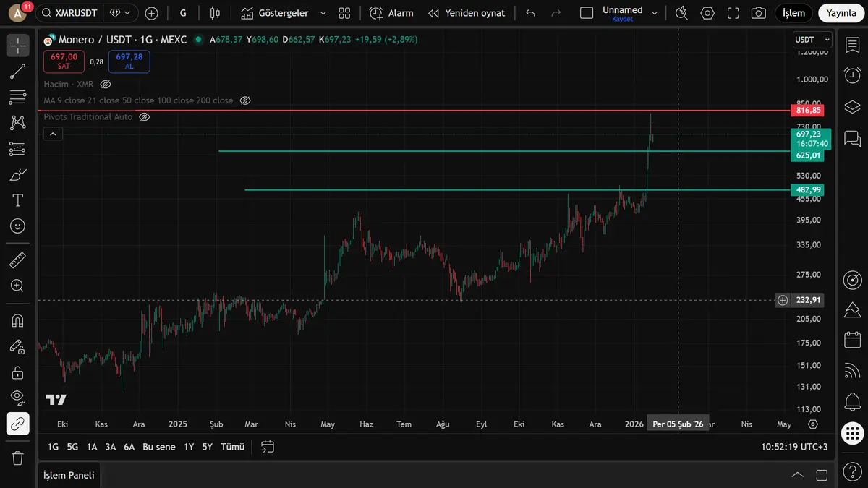Select the brush drawing tool
Image resolution: width=868 pixels, height=488 pixels.
17,174
